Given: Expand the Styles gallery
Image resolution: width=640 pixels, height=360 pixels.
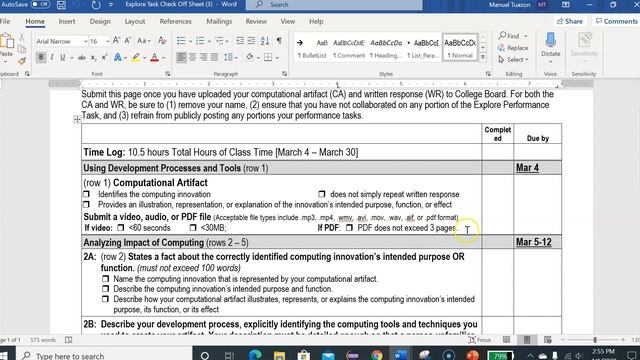Looking at the screenshot, I should coord(483,57).
